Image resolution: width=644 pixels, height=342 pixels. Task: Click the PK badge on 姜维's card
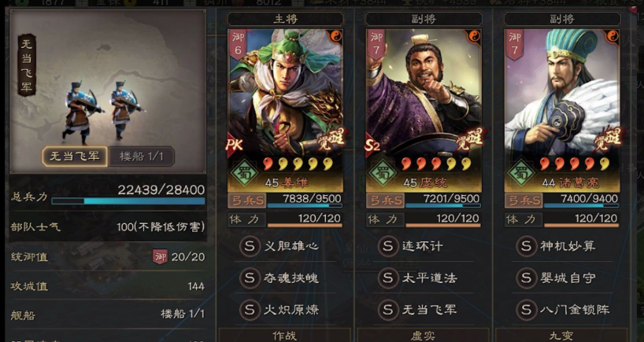click(x=235, y=145)
